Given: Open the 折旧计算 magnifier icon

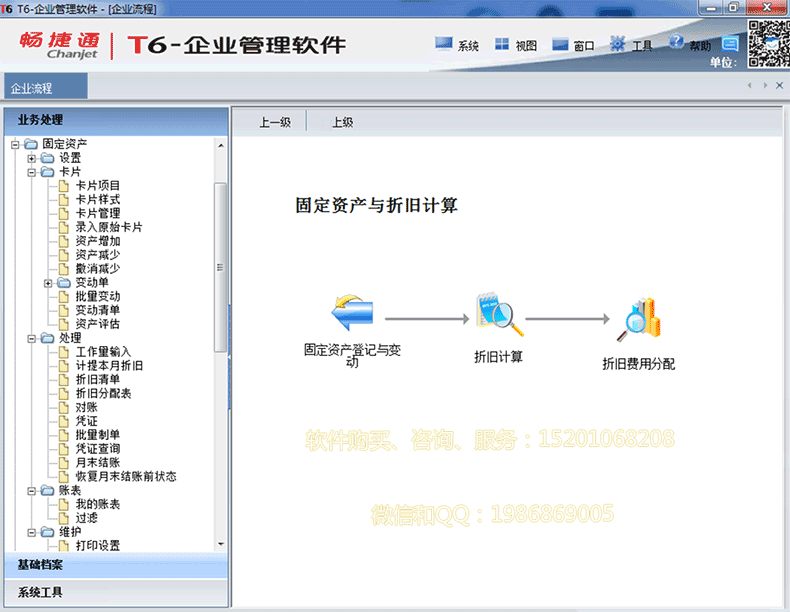Looking at the screenshot, I should click(x=499, y=313).
